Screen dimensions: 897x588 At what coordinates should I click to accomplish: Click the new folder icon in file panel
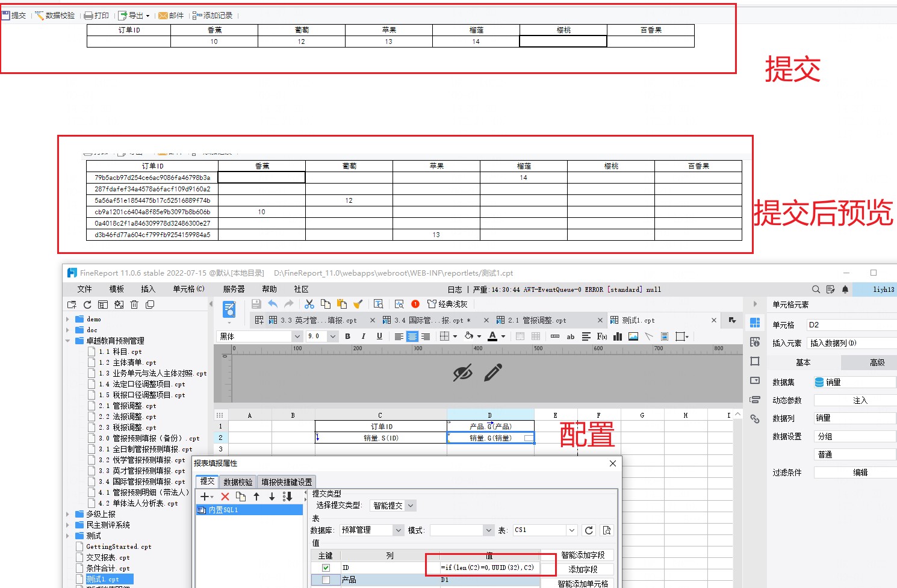point(72,305)
